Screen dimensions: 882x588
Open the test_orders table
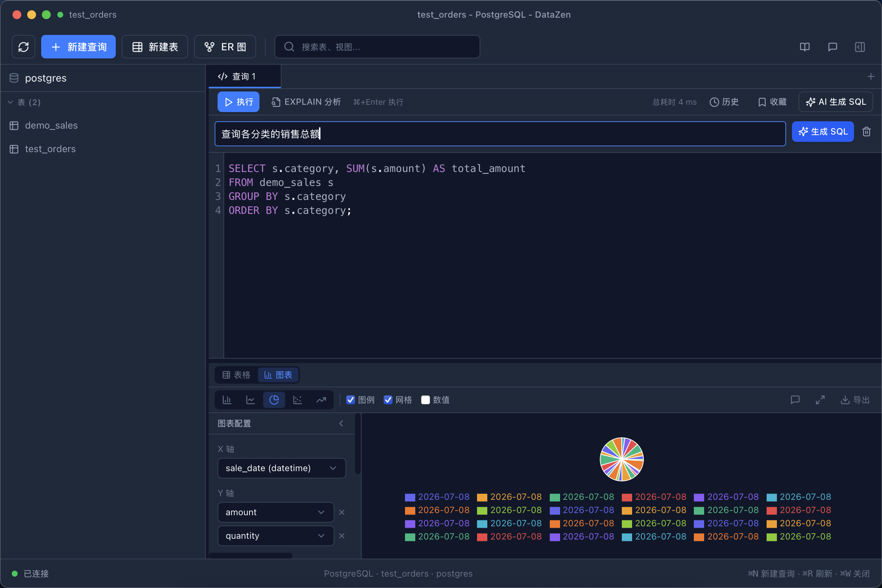pos(50,149)
